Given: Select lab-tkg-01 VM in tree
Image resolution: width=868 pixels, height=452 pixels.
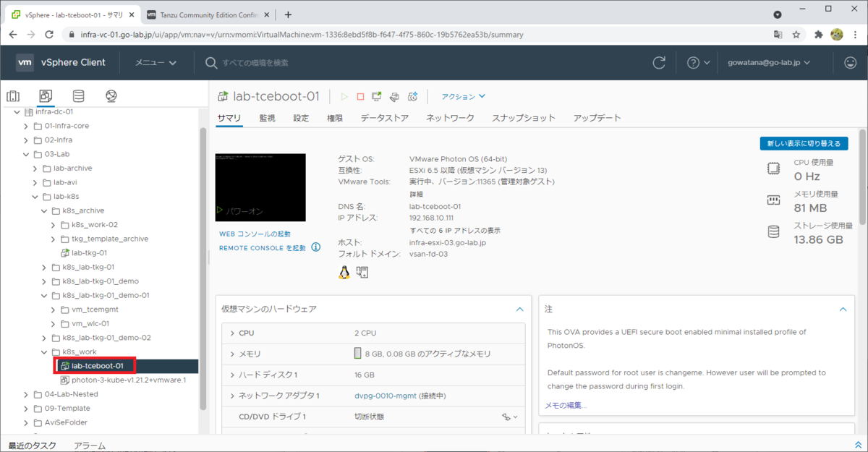Looking at the screenshot, I should 90,253.
